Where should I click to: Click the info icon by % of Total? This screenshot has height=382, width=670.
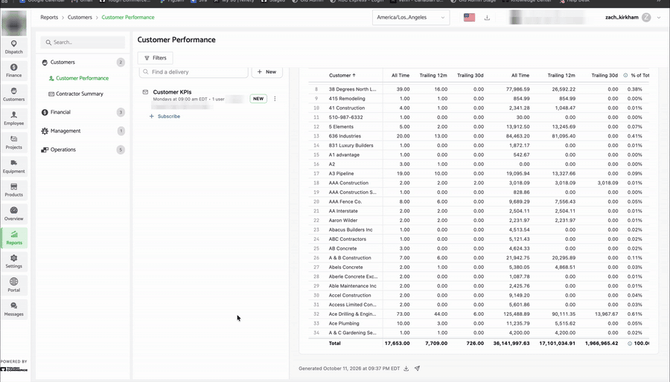click(626, 75)
